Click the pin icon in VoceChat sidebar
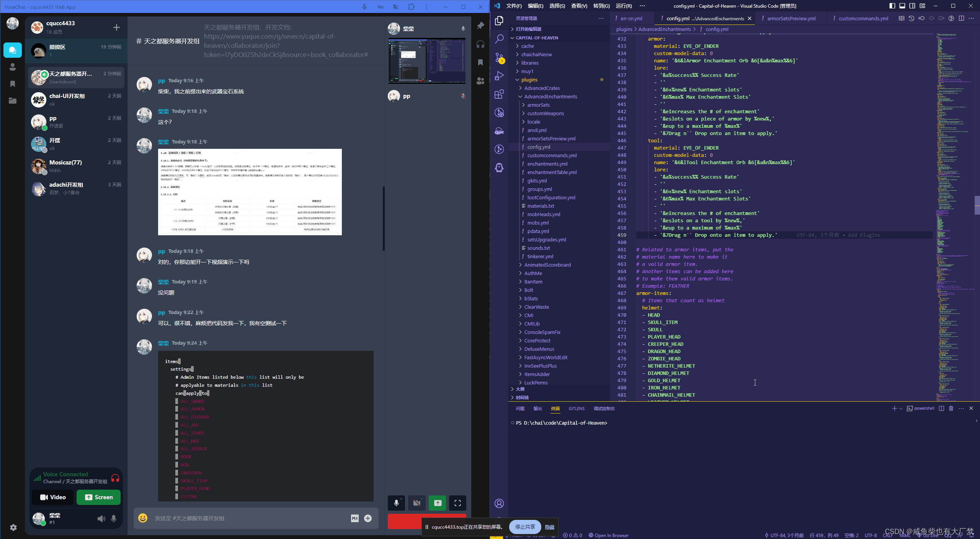 [x=480, y=26]
